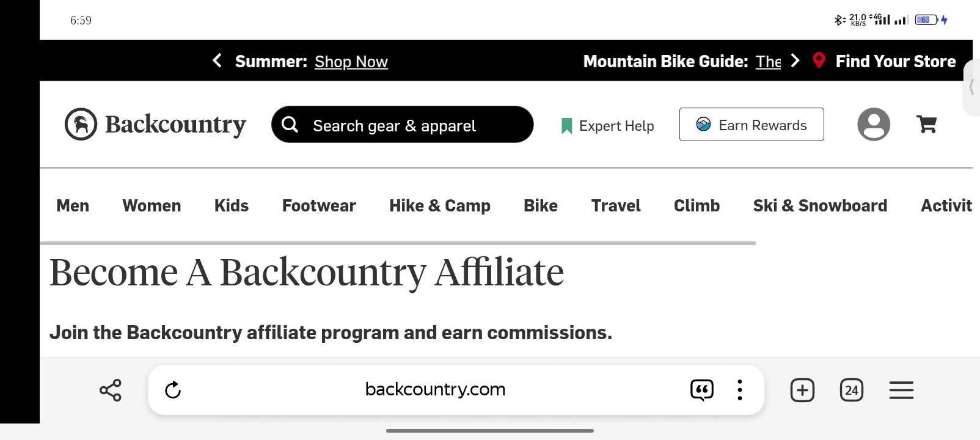Open the reader mode quote icon

pyautogui.click(x=702, y=390)
